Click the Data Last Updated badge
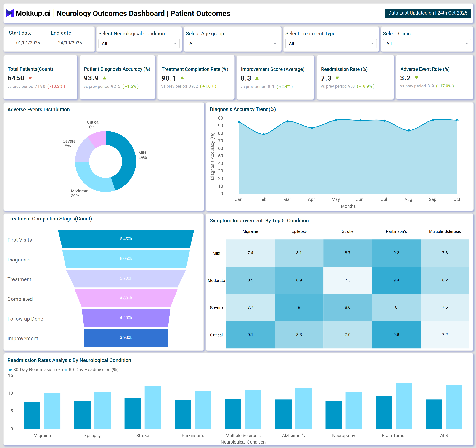The height and width of the screenshot is (448, 476). pyautogui.click(x=428, y=13)
